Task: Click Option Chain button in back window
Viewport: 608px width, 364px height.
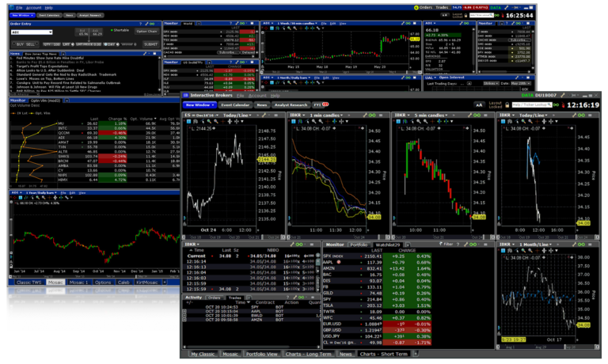Action: (x=146, y=31)
